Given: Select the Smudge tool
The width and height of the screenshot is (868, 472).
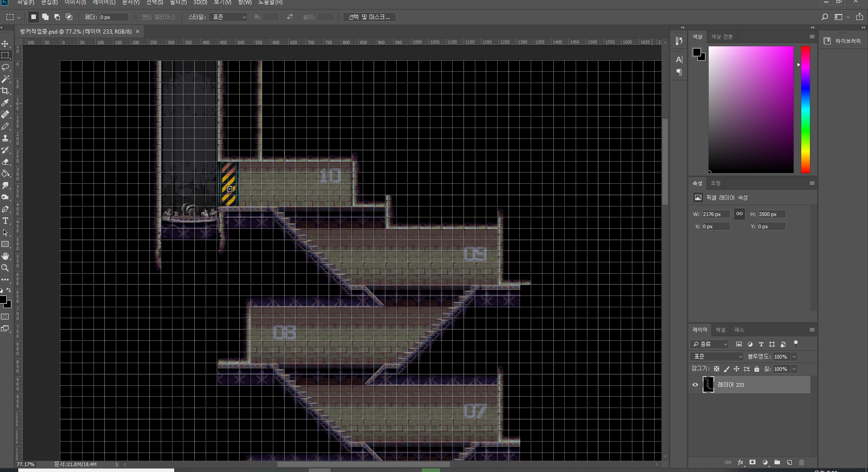Looking at the screenshot, I should (5, 185).
